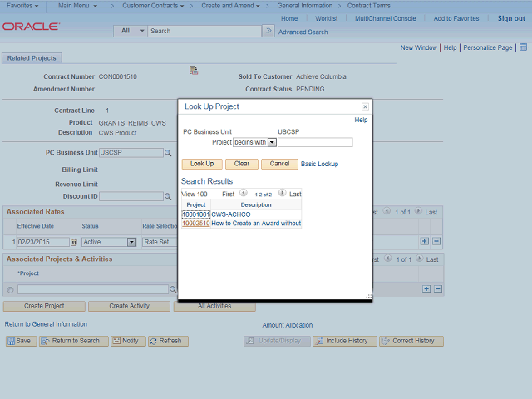This screenshot has height=399, width=532.
Task: Go to General Information breadcrumb
Action: click(305, 6)
